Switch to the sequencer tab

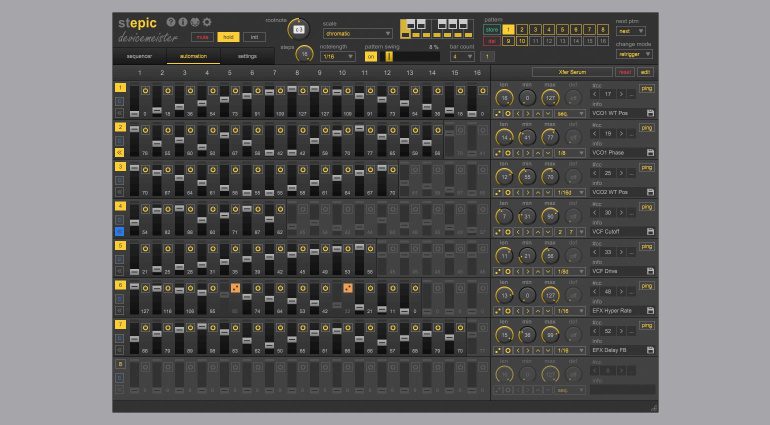(139, 56)
